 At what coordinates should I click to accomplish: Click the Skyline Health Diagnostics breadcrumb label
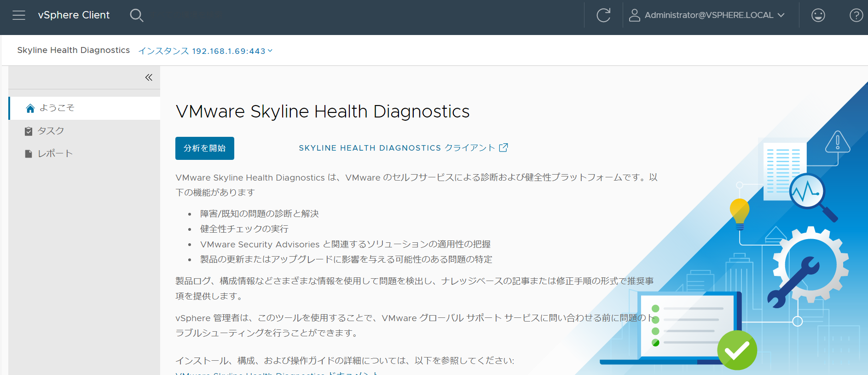click(x=74, y=50)
